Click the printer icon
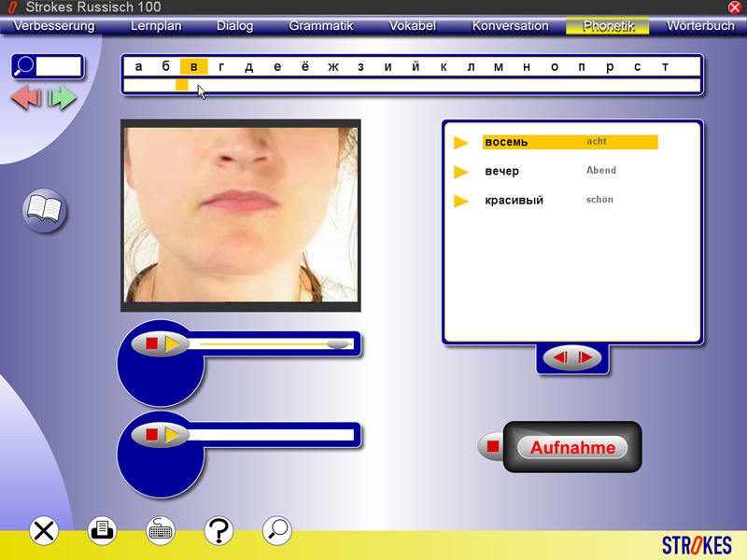747x560 pixels. pyautogui.click(x=102, y=530)
